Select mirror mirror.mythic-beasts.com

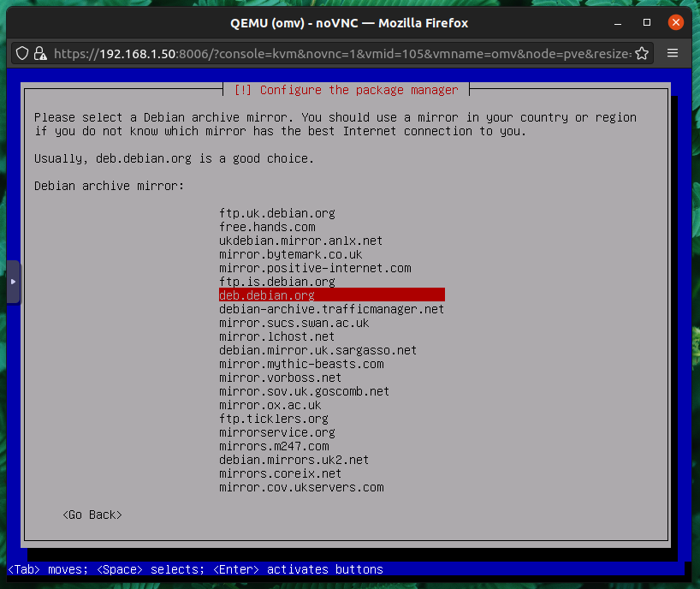[x=301, y=364]
